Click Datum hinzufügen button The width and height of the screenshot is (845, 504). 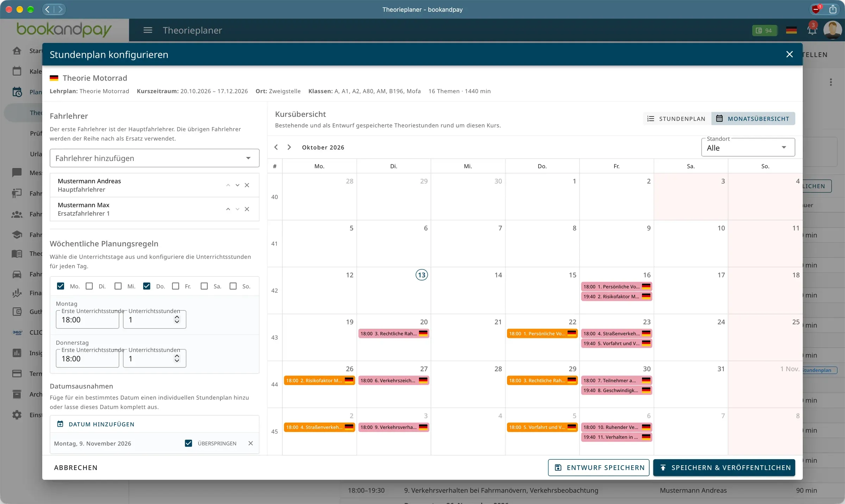[x=96, y=424]
